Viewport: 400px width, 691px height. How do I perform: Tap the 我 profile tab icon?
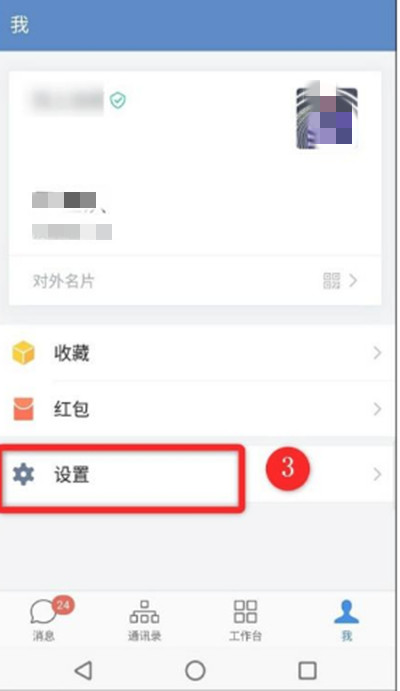pos(347,612)
